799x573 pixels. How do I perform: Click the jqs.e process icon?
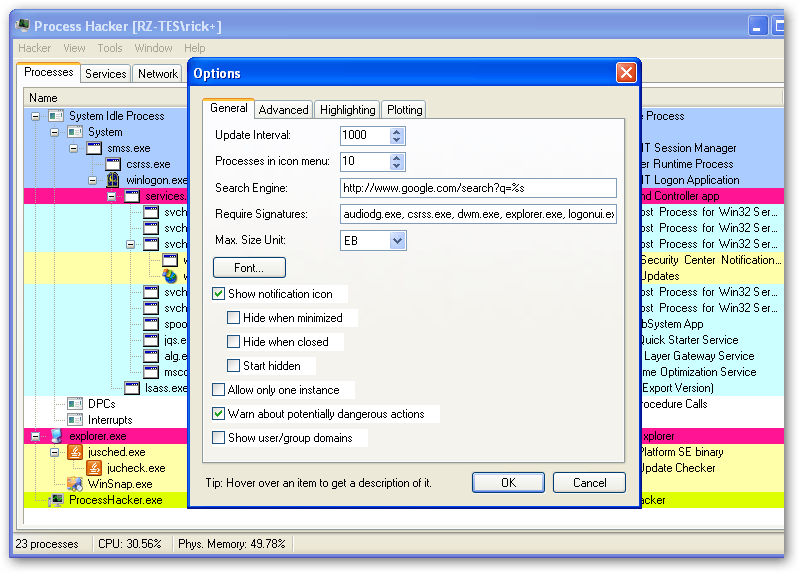(151, 340)
